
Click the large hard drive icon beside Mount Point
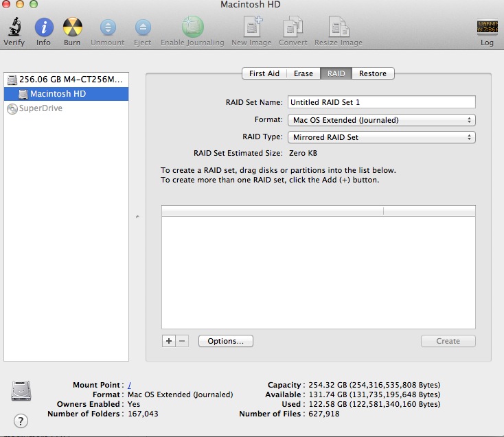point(21,390)
